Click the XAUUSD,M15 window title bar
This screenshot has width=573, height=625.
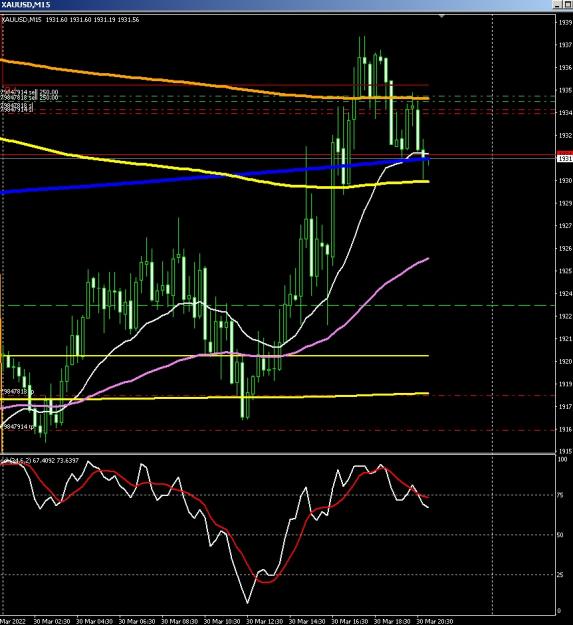pos(275,4)
